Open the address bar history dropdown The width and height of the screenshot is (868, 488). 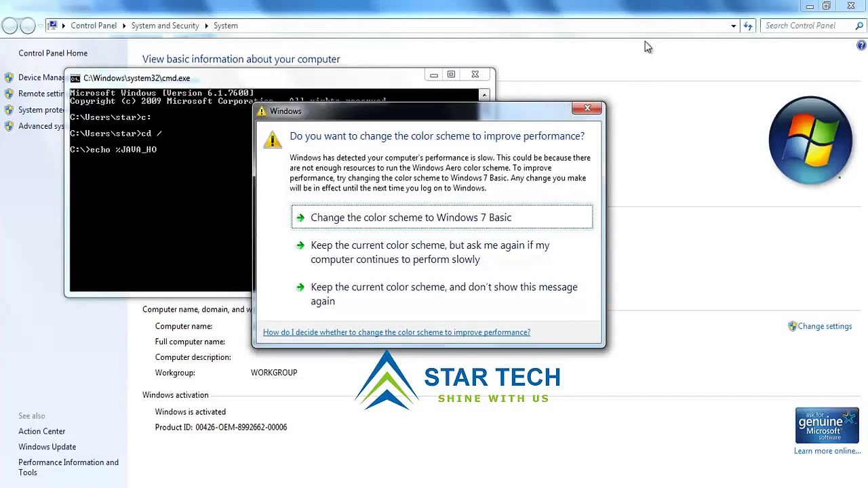(x=733, y=26)
